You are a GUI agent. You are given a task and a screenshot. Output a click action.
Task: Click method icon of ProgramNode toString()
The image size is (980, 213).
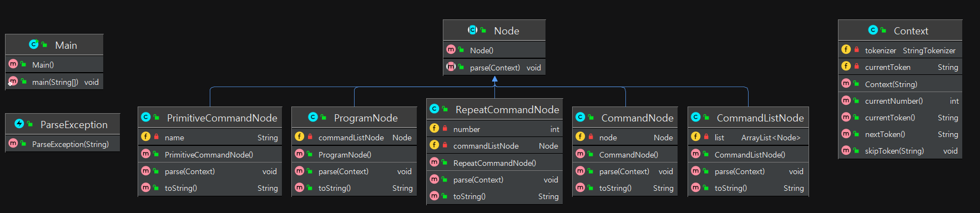point(300,187)
